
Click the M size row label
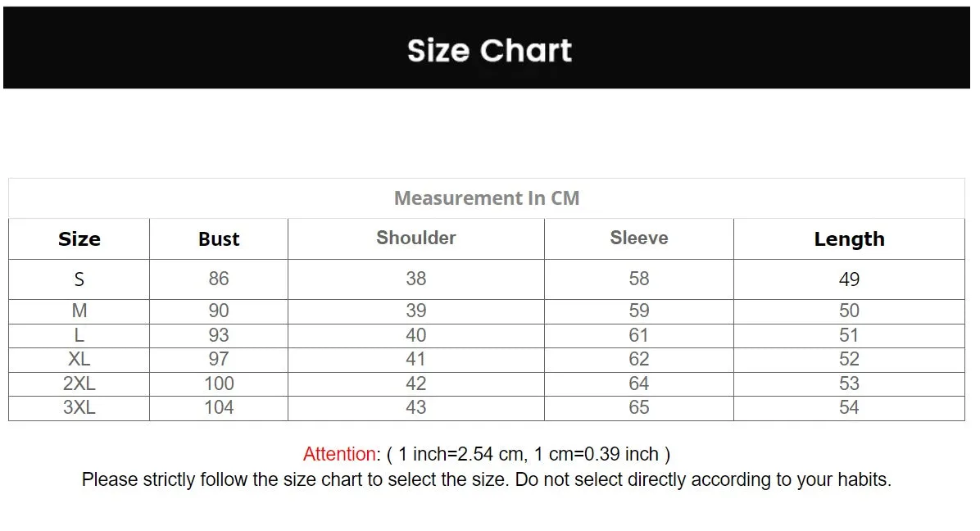pos(79,311)
